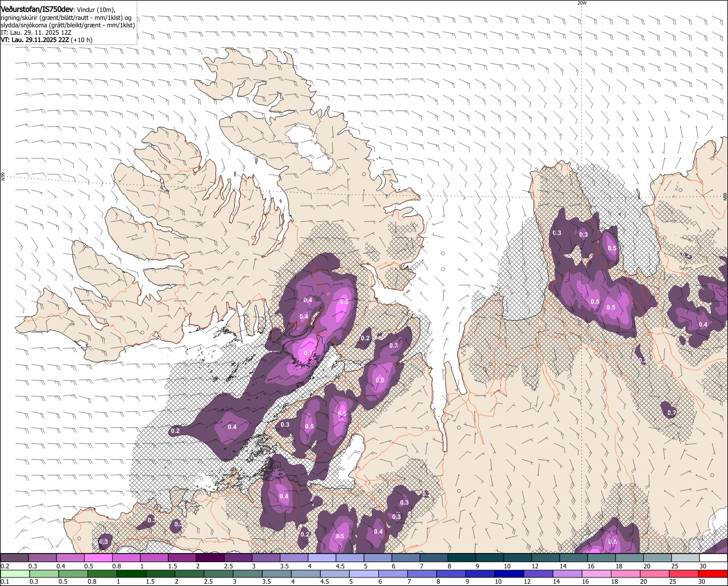The width and height of the screenshot is (728, 586).
Task: Click the red rain swatch labeled 25
Action: (684, 573)
